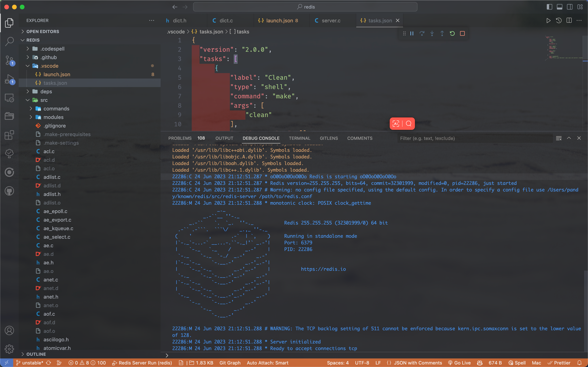Expand the .codespell folder
This screenshot has height=367, width=588.
tap(28, 49)
